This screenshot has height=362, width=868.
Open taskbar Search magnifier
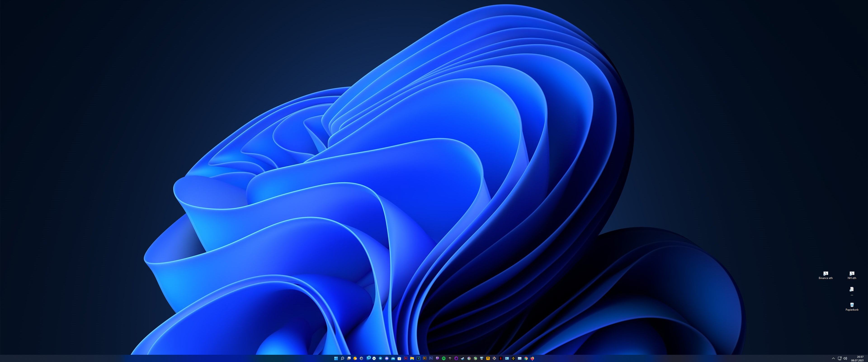(342, 358)
